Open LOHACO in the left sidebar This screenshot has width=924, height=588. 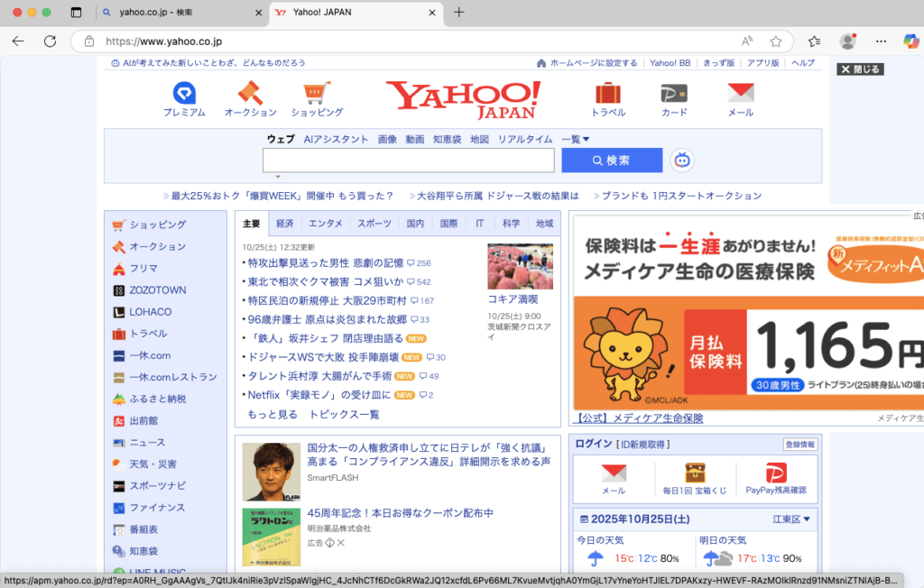(151, 312)
